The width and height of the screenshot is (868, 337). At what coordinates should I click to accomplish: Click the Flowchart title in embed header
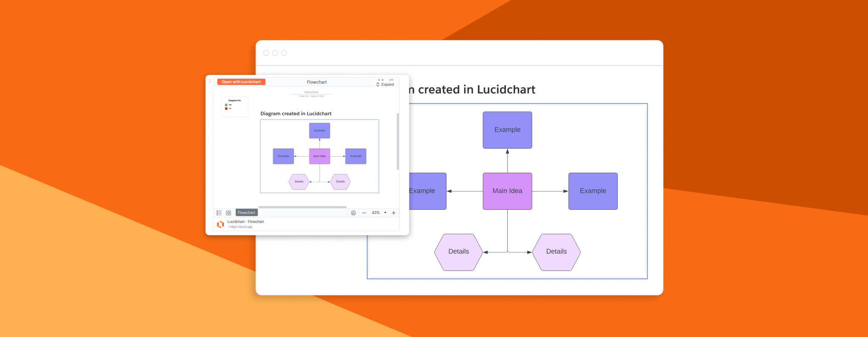pos(317,82)
